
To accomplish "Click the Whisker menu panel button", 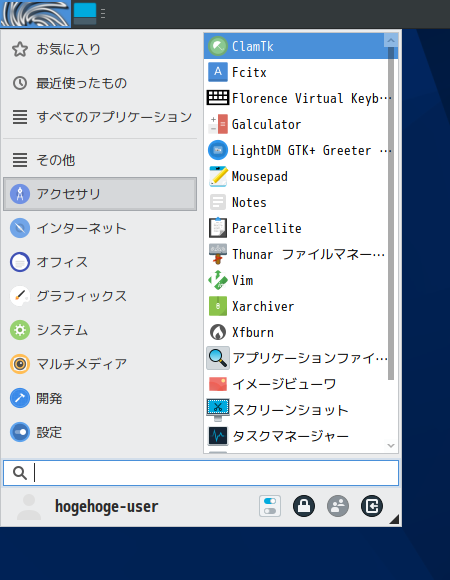I will tap(35, 14).
